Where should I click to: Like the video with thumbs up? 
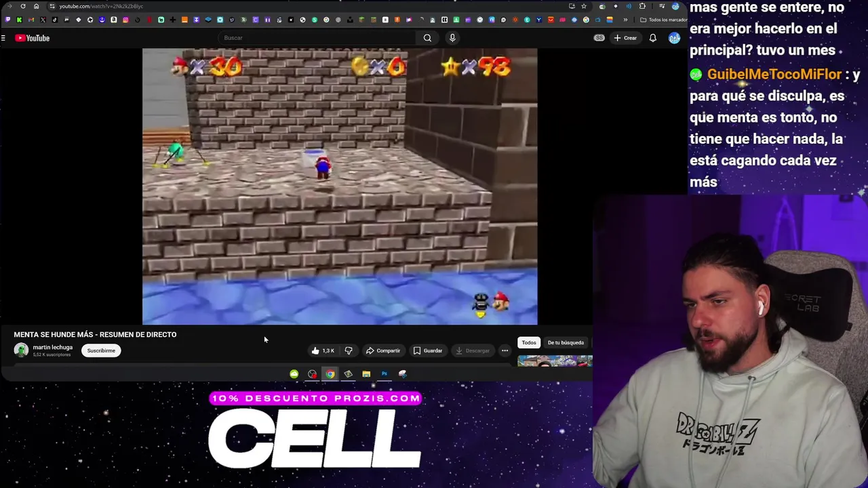click(x=323, y=350)
